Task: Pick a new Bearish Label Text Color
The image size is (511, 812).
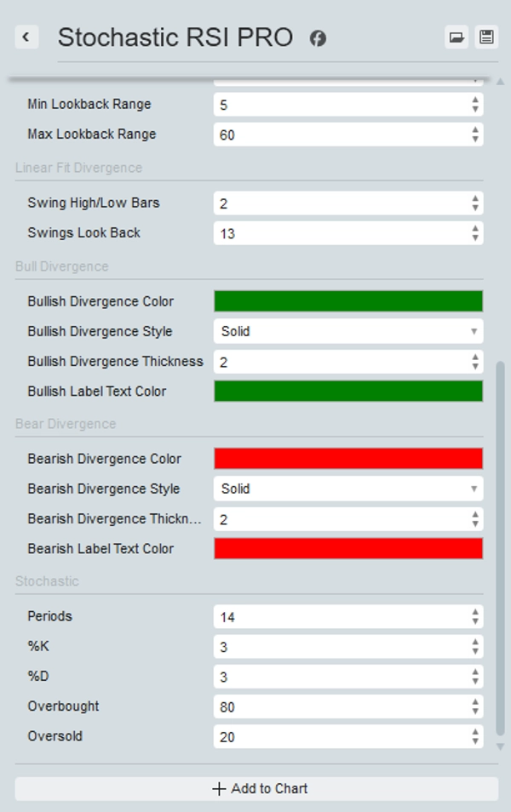Action: [347, 548]
